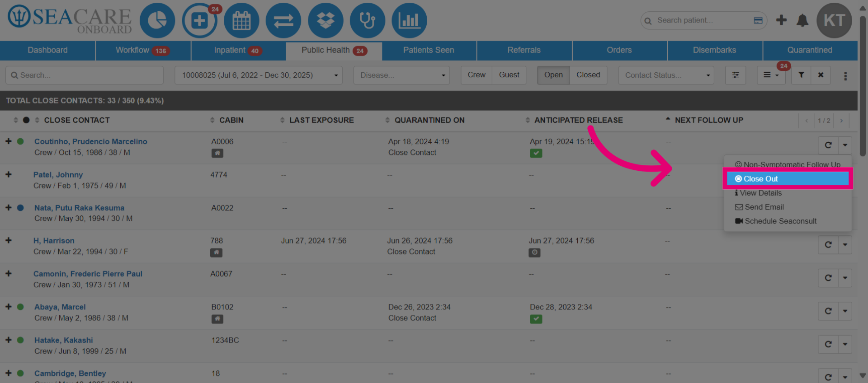Click the SeaCare Onboard logo
Image resolution: width=868 pixels, height=383 pixels.
click(69, 20)
